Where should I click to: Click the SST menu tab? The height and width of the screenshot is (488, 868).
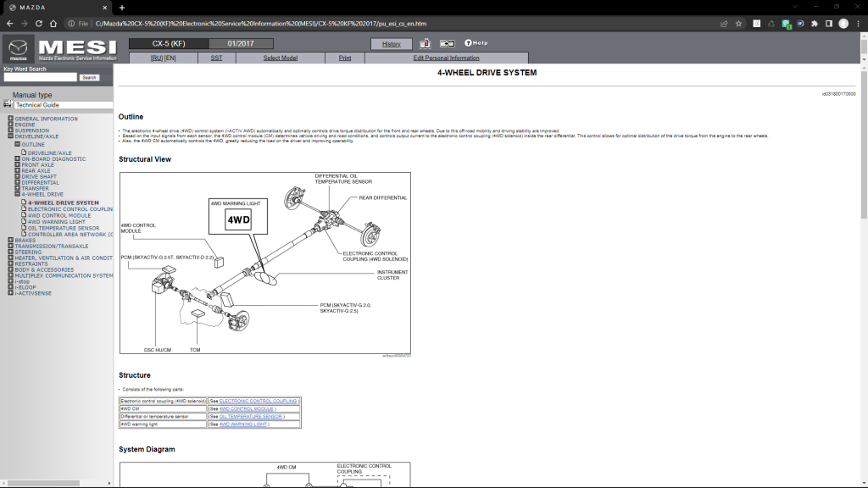point(216,58)
